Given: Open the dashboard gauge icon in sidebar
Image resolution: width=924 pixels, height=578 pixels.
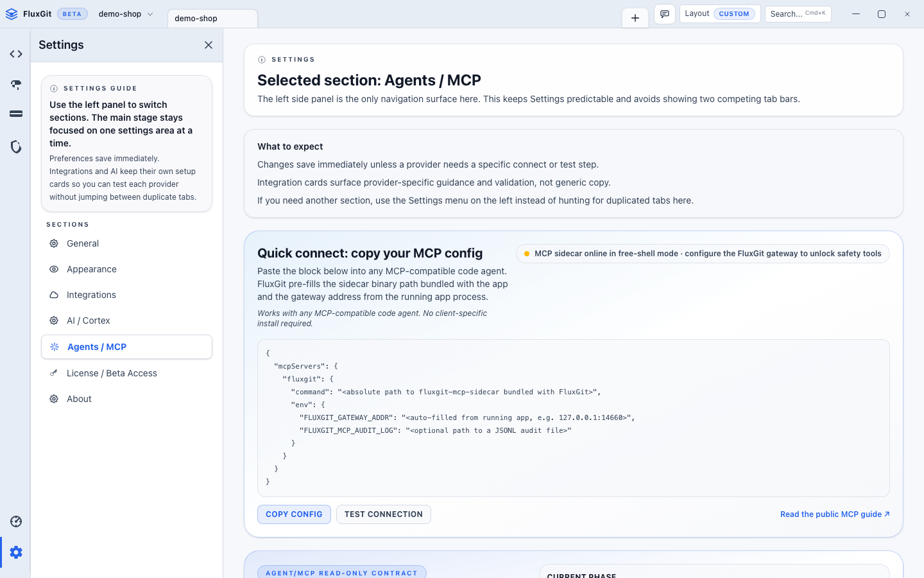Looking at the screenshot, I should point(16,521).
